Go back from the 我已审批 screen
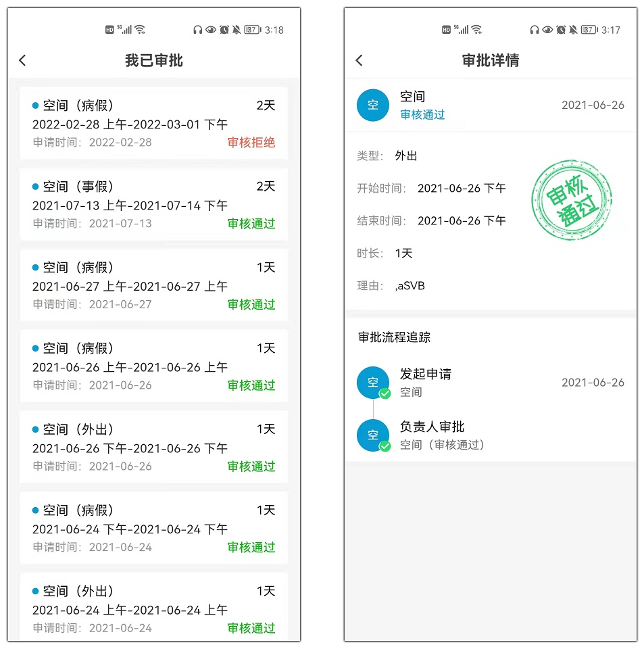Screen dimensions: 644x649 tap(22, 61)
